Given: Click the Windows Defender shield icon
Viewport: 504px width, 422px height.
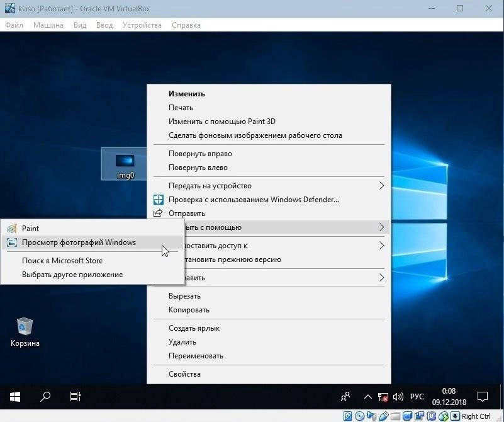Looking at the screenshot, I should coord(158,200).
